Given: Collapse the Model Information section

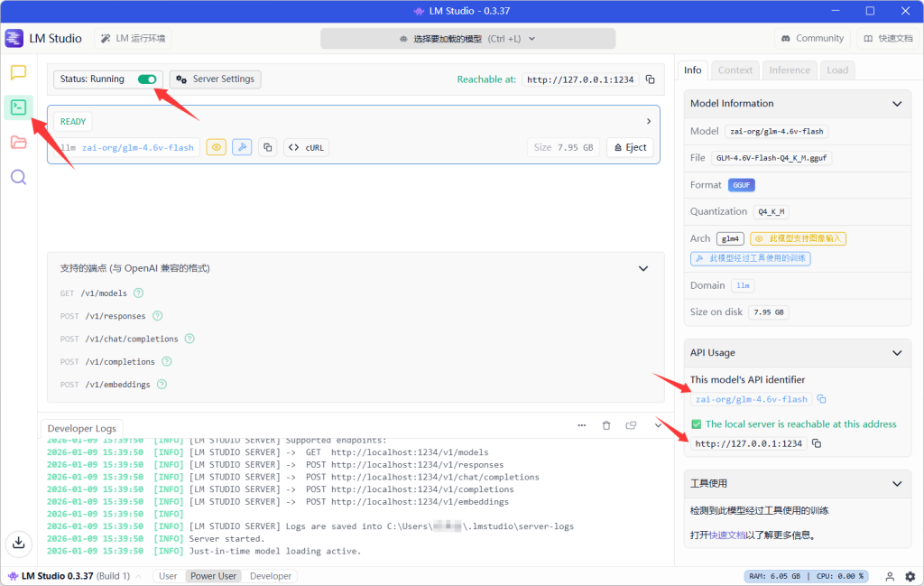Looking at the screenshot, I should point(897,104).
